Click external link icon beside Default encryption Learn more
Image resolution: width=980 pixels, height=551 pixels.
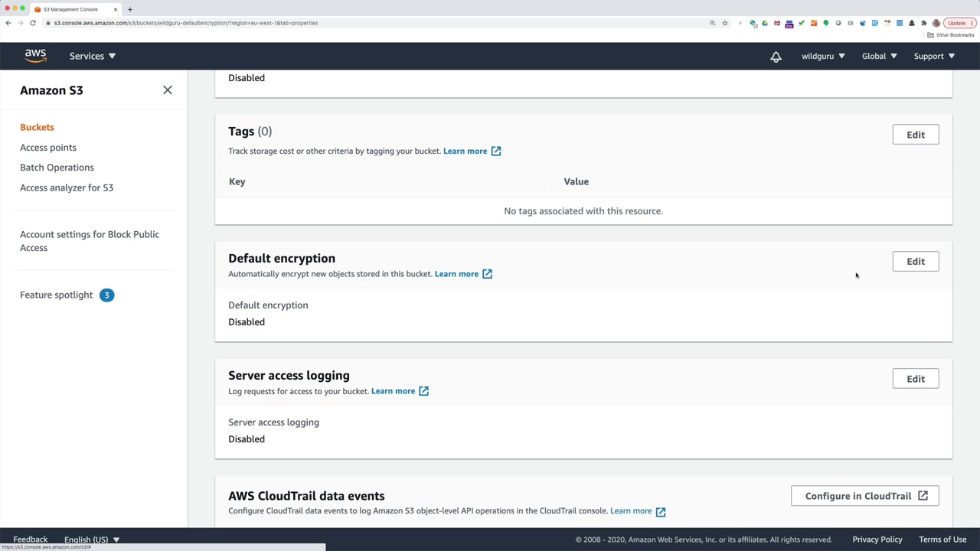487,274
